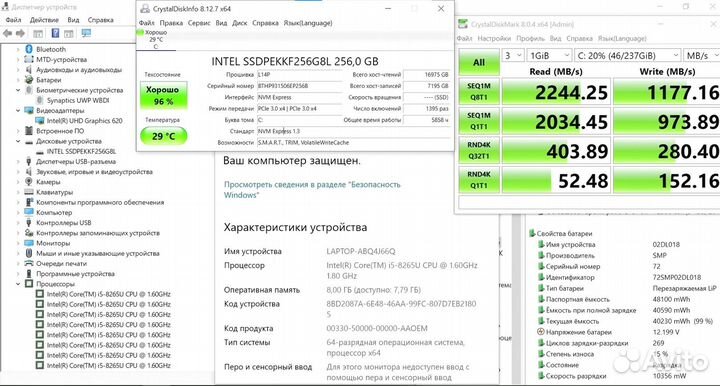Click the Хорошо 96 % health status button

[x=163, y=95]
